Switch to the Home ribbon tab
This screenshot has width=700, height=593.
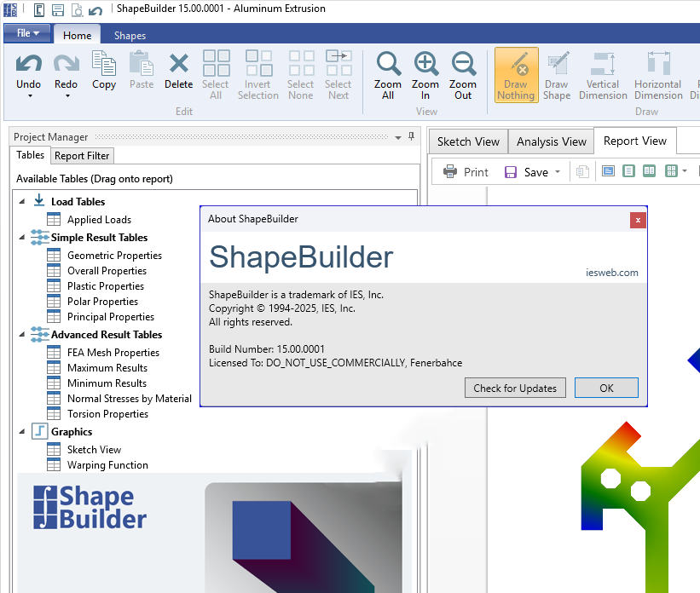pos(78,35)
